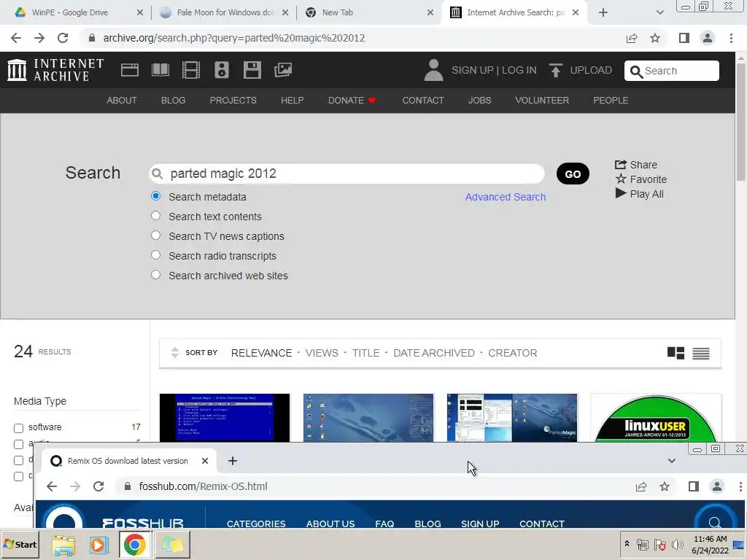Switch results to tile view
The width and height of the screenshot is (747, 560).
(x=676, y=353)
